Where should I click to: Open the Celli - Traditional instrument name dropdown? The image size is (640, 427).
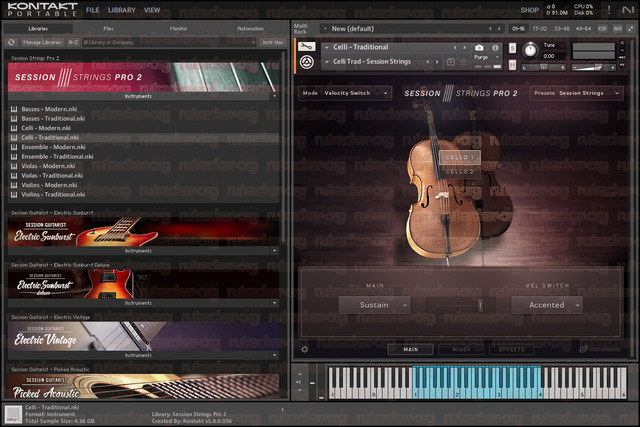click(x=327, y=47)
